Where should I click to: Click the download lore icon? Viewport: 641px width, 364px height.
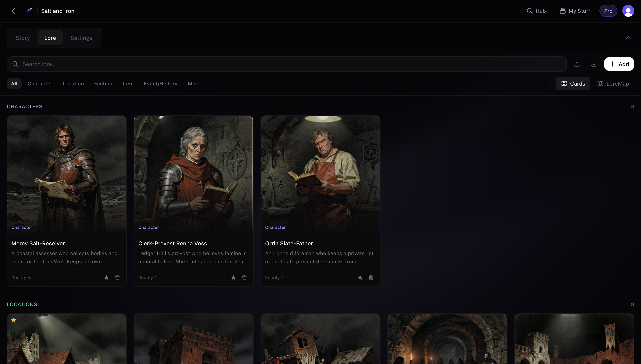point(594,64)
